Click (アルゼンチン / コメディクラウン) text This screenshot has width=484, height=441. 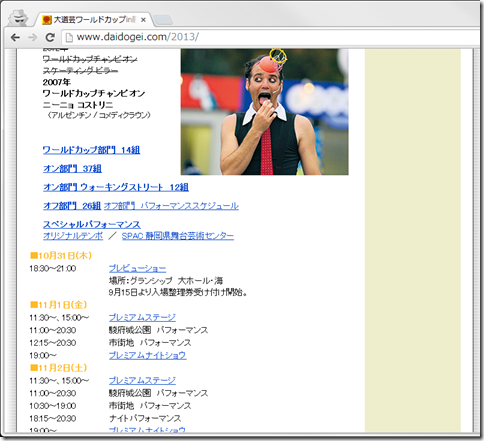pyautogui.click(x=98, y=115)
